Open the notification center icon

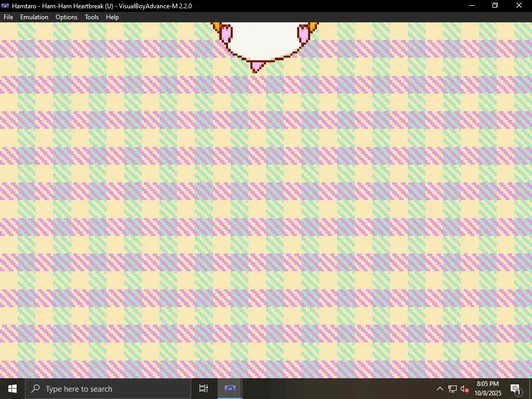point(515,389)
